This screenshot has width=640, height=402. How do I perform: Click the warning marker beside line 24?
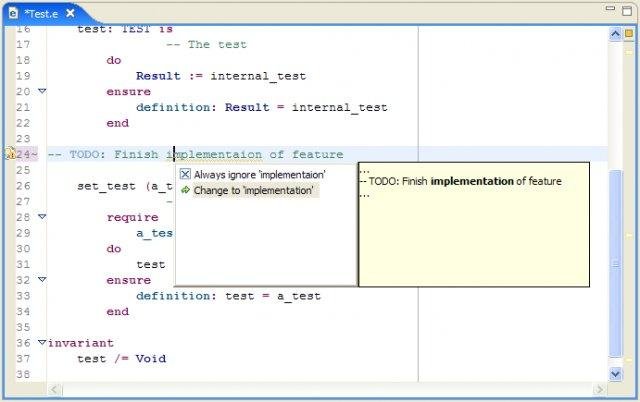pyautogui.click(x=11, y=153)
